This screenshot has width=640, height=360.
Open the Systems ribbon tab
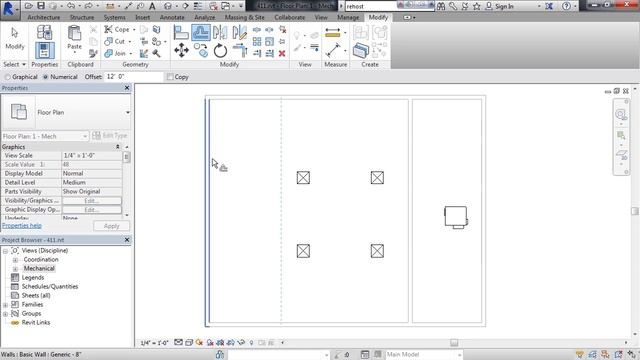pyautogui.click(x=115, y=18)
